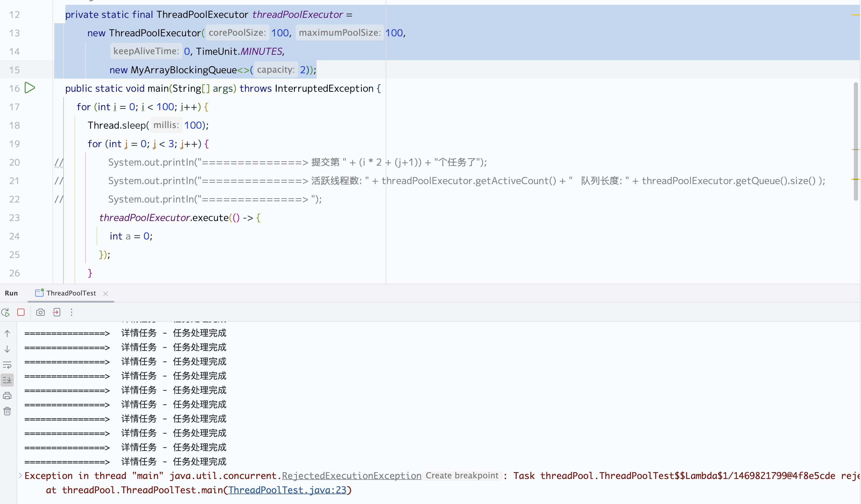Open the three-dot more options menu
Viewport: 861px width, 504px height.
click(72, 312)
